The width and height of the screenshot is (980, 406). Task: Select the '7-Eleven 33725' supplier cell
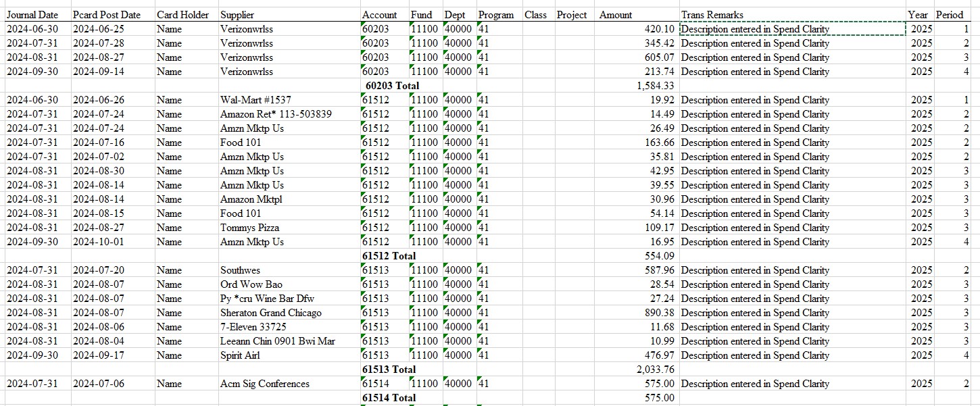coord(289,327)
